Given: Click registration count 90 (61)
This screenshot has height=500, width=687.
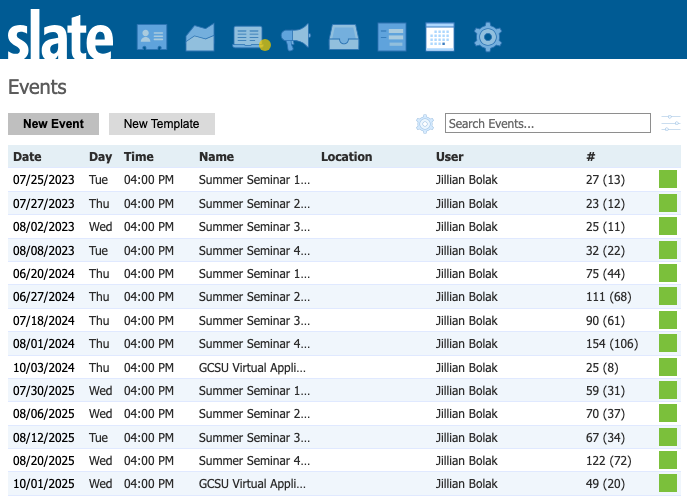Looking at the screenshot, I should coord(606,321).
